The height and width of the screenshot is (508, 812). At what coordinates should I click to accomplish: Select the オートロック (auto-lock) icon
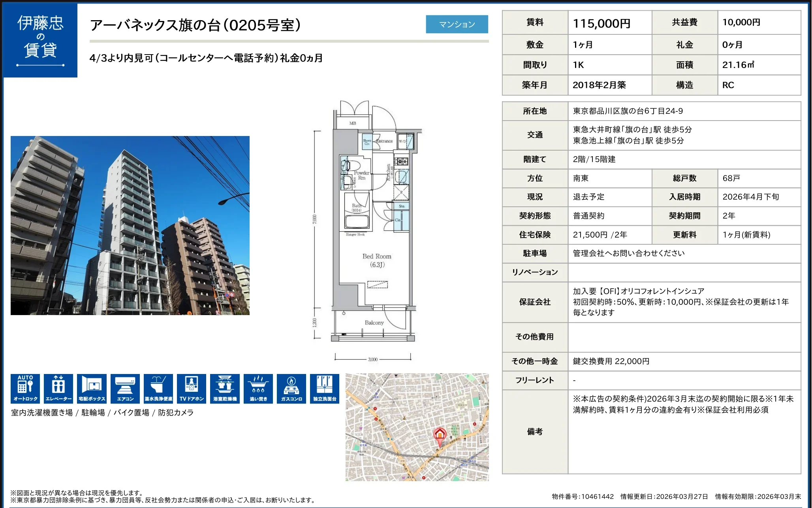click(x=26, y=388)
